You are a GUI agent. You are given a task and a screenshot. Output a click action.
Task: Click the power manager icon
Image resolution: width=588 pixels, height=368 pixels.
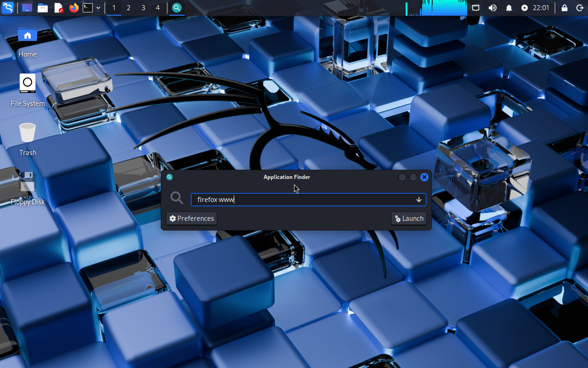(525, 8)
